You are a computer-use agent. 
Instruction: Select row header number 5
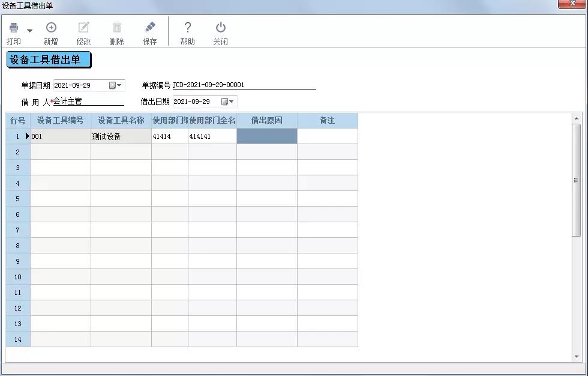(x=17, y=199)
